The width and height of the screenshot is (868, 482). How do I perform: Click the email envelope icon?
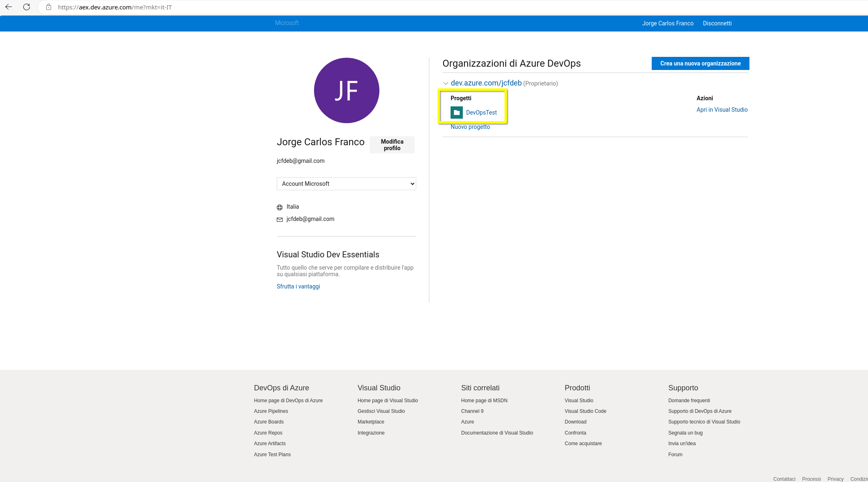click(279, 219)
